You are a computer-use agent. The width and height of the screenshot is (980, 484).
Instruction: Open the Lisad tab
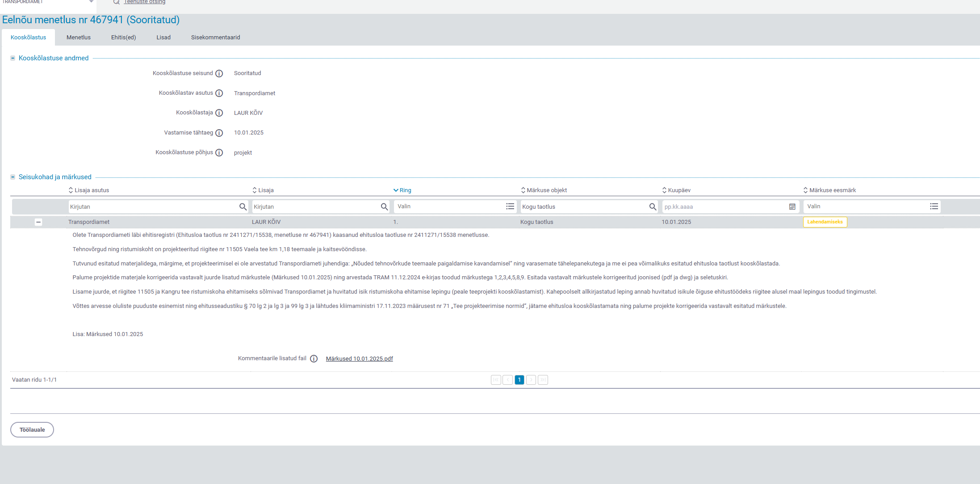163,38
